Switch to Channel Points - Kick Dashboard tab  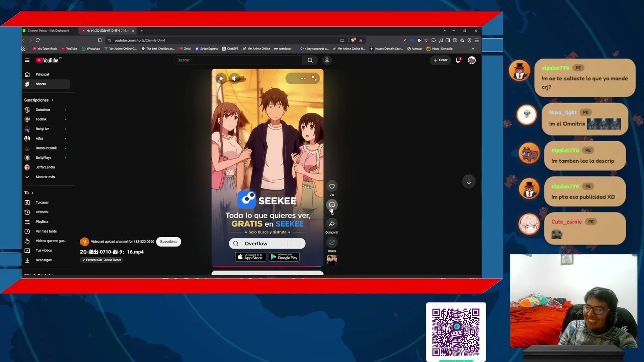click(49, 31)
